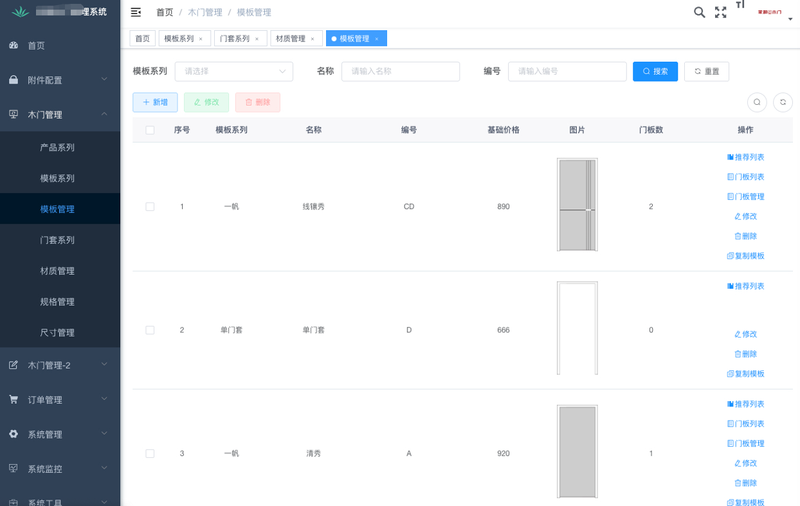This screenshot has width=800, height=506.
Task: Click the font size adjustment icon
Action: [741, 6]
